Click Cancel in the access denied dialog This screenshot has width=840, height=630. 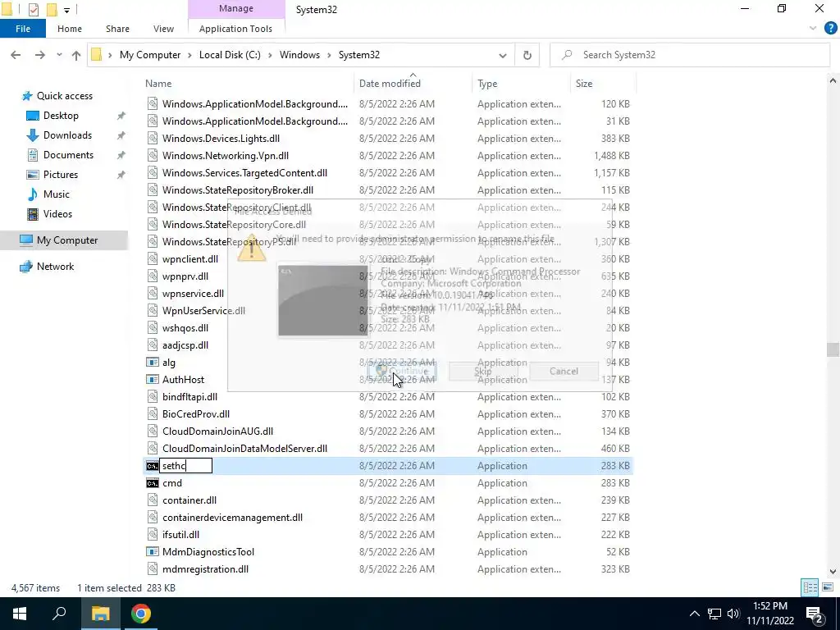click(564, 372)
